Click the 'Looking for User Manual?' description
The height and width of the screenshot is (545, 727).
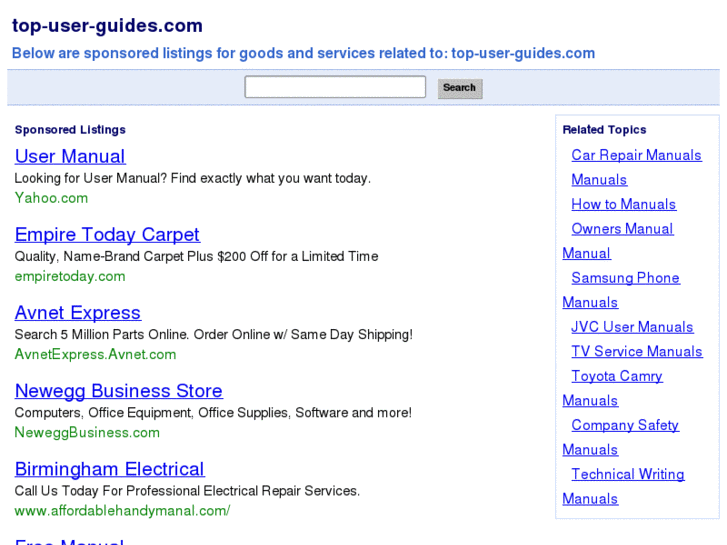coord(192,179)
